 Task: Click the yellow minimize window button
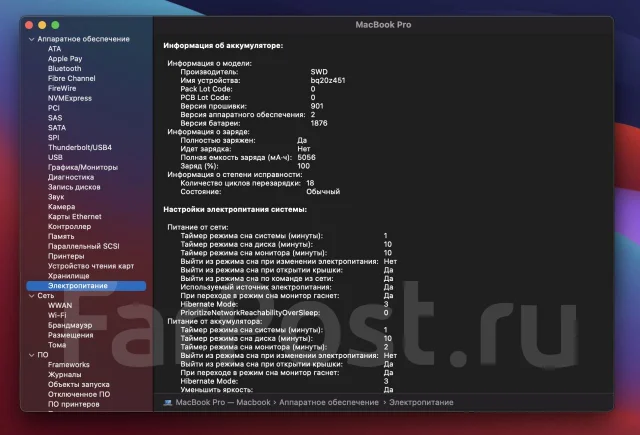pos(42,25)
